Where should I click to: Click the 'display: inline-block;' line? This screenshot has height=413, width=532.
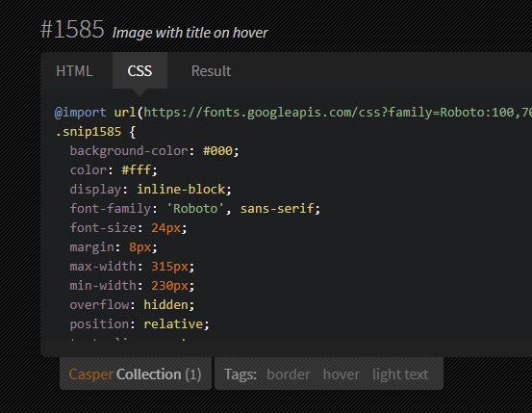(151, 190)
